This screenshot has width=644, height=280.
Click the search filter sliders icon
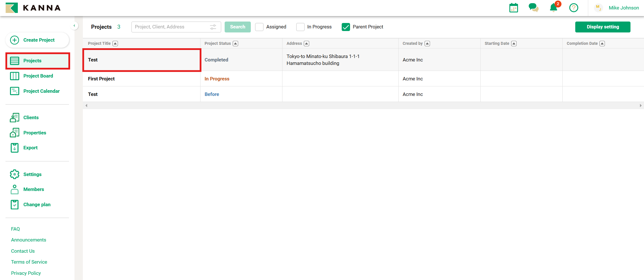point(213,27)
